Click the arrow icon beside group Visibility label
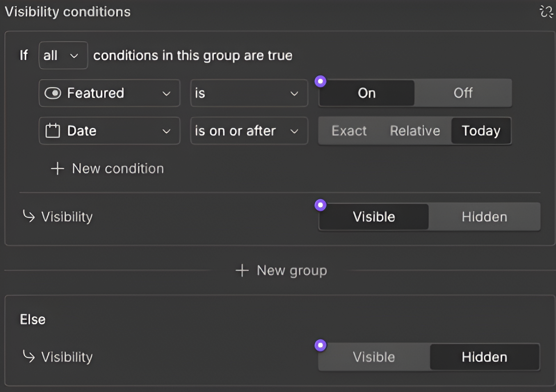Screen dimensions: 556x392 coord(29,216)
